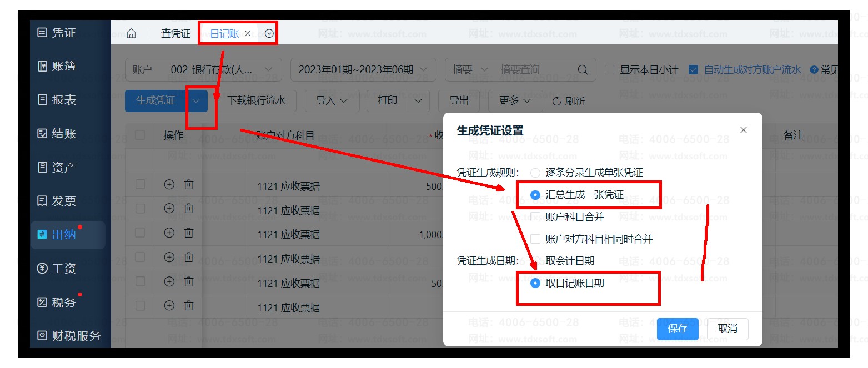Viewport: 868px width, 368px height.
Task: Switch to the 查凭证 tab
Action: click(x=175, y=34)
